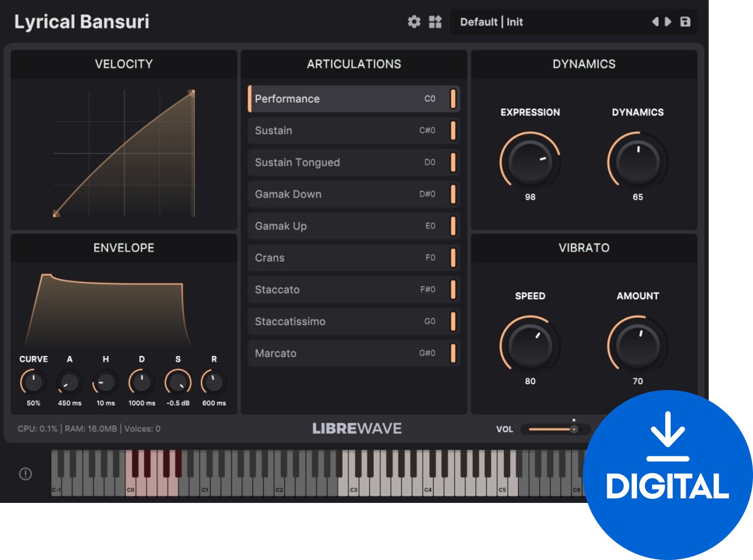Toggle the orange indicator on Staccatissimo row
Viewport: 753px width, 560px height.
tap(453, 321)
